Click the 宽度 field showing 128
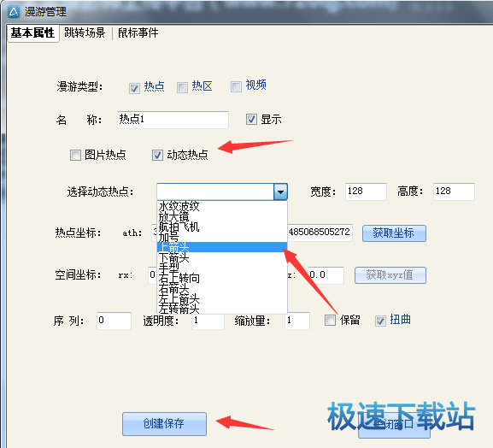 tap(366, 192)
